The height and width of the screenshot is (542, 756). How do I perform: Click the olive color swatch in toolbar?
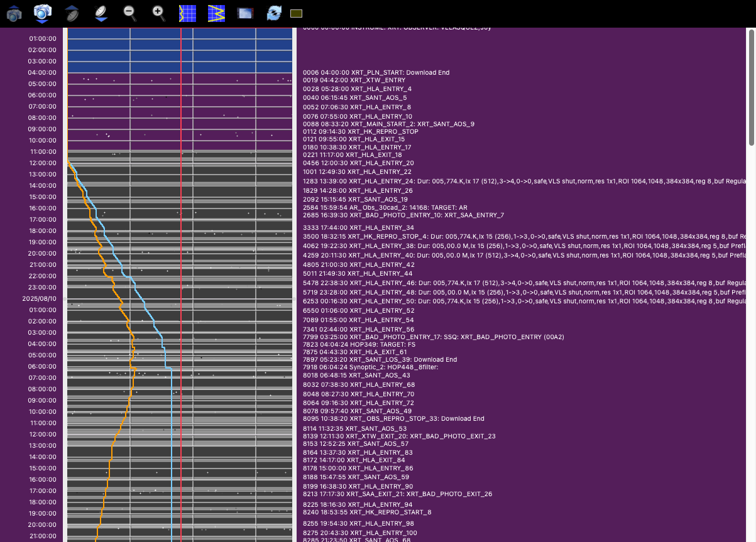click(x=297, y=13)
